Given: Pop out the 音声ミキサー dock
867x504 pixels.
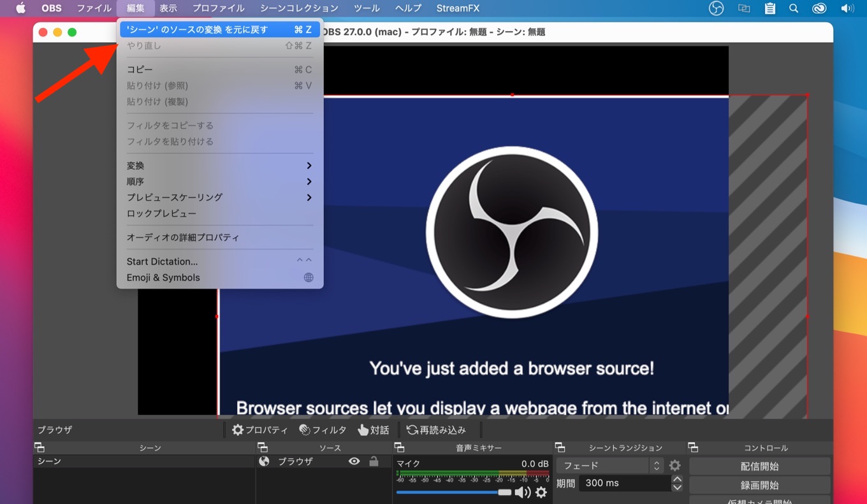Looking at the screenshot, I should (400, 448).
